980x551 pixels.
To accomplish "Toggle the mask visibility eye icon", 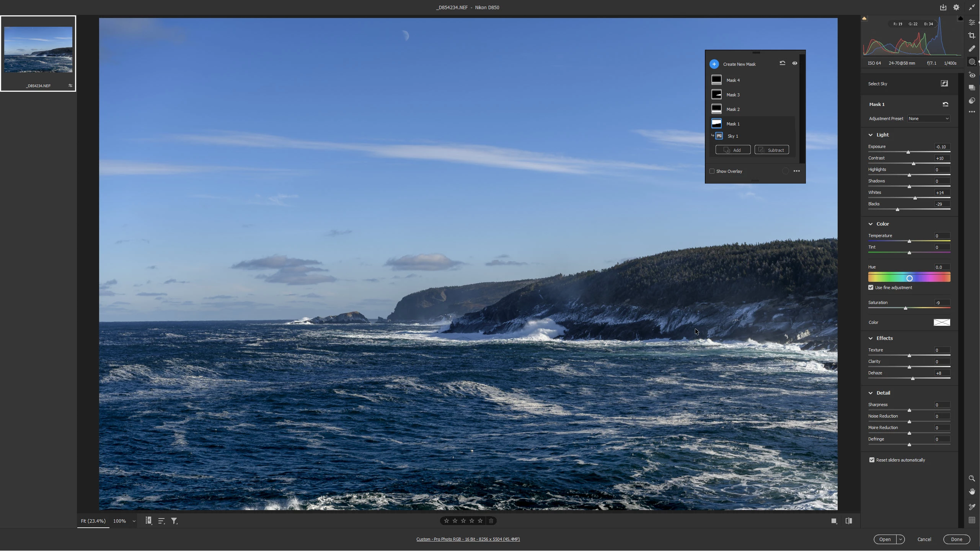I will click(794, 63).
